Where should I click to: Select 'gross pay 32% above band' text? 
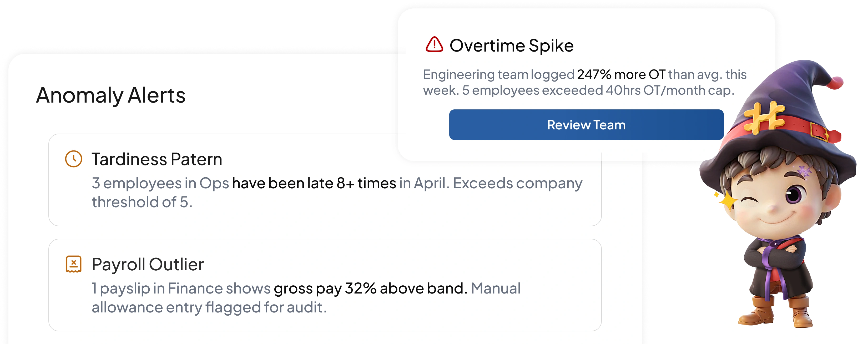[370, 289]
